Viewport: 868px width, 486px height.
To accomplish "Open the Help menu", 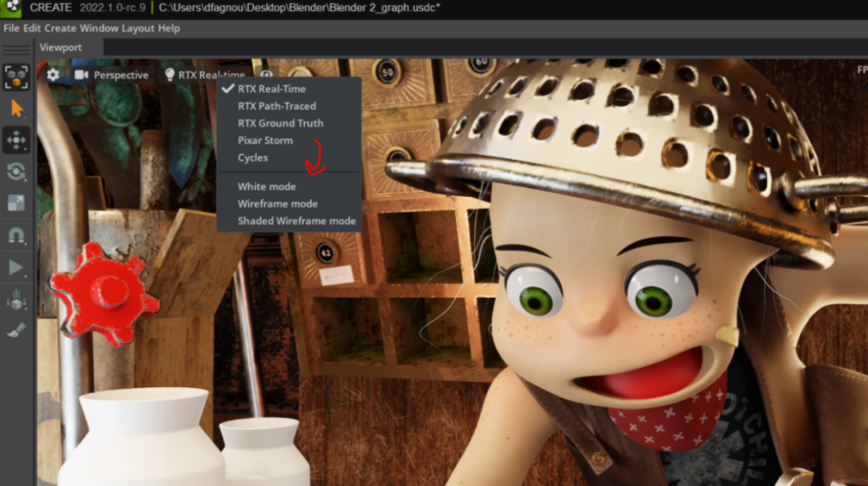I will pyautogui.click(x=169, y=28).
